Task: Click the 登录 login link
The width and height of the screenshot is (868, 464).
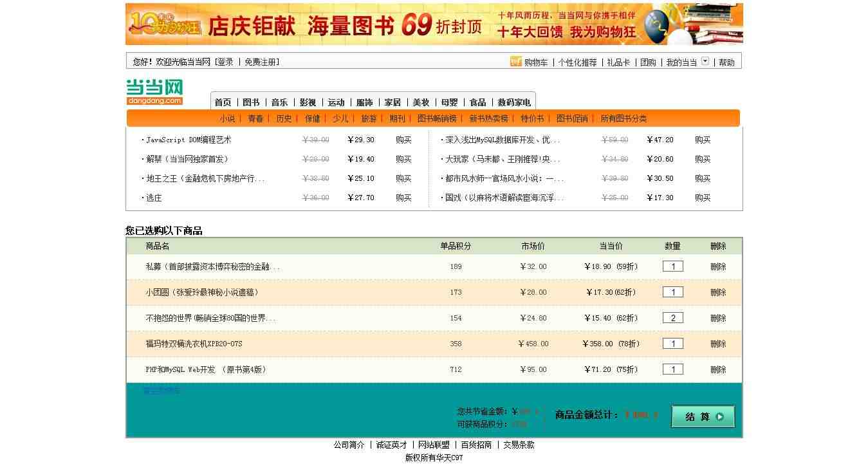Action: (225, 62)
